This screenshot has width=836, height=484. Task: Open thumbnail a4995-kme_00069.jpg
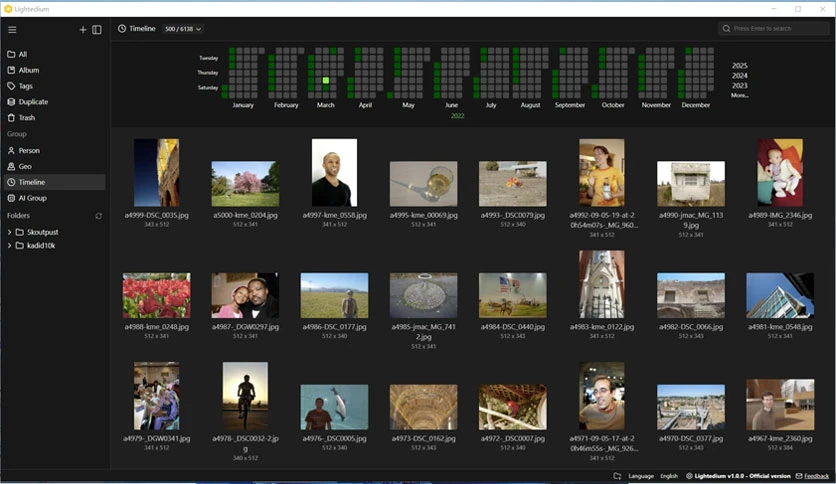coord(423,184)
